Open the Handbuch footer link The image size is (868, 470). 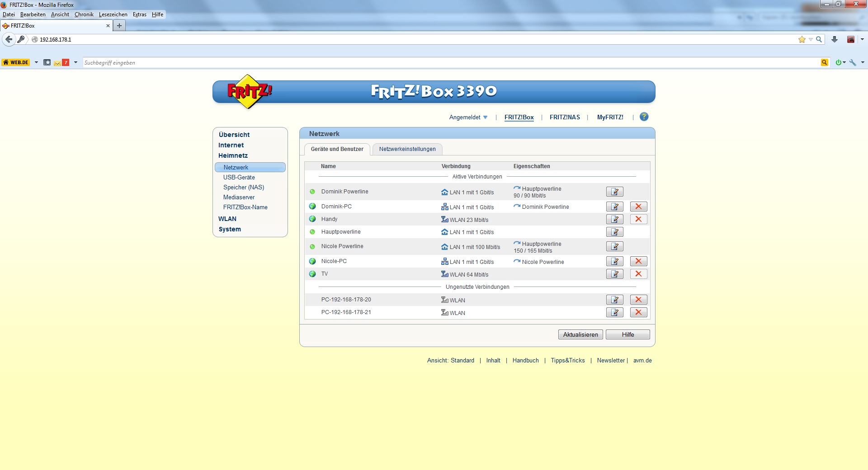click(525, 360)
